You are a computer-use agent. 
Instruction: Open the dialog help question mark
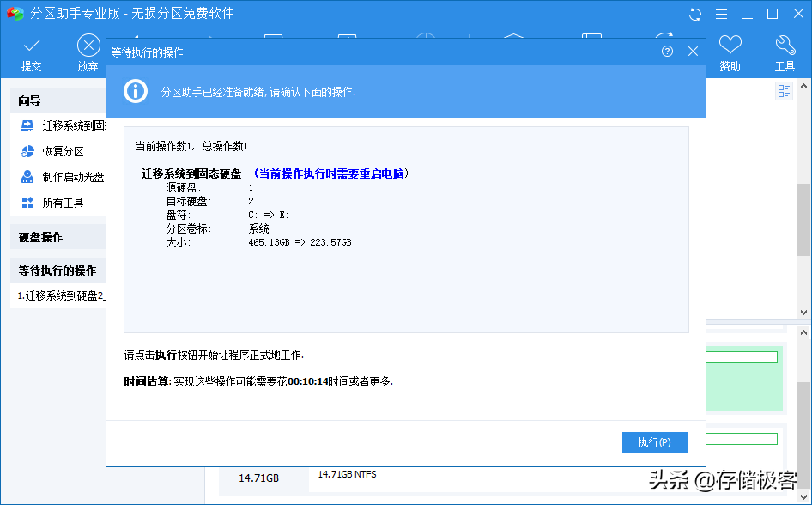click(666, 51)
